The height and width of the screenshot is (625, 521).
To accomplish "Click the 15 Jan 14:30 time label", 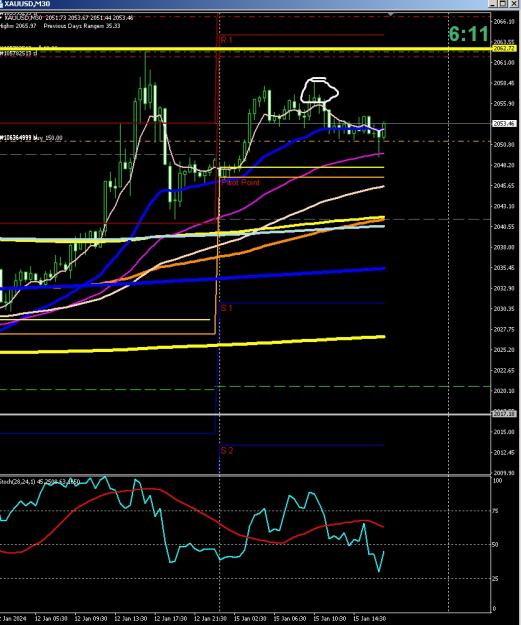I will pos(370,618).
